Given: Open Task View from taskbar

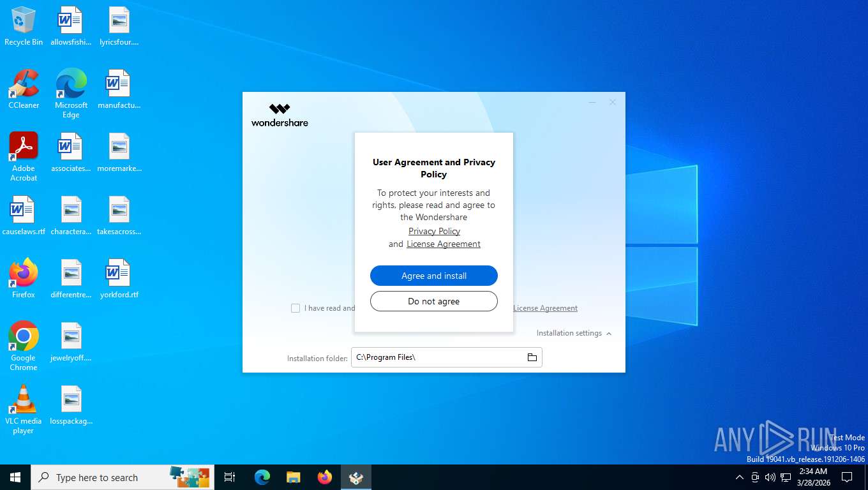Looking at the screenshot, I should tap(230, 477).
